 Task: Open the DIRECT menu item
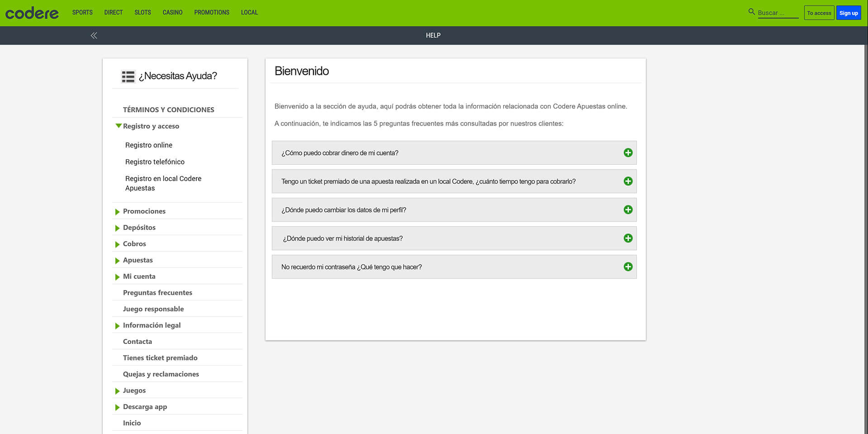(x=114, y=12)
